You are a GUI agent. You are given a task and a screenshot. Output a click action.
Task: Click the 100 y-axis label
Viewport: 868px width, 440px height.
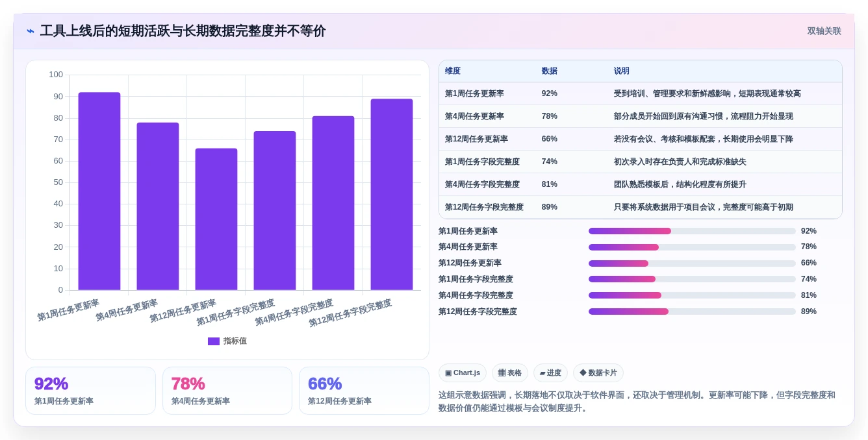tap(56, 75)
